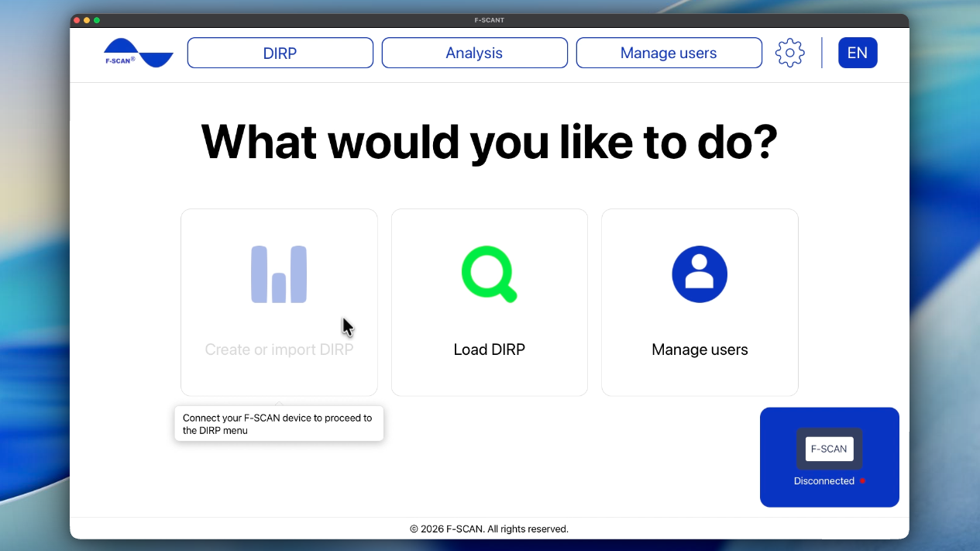Open the Manage users navigation tab
This screenshot has width=980, height=551.
pos(669,53)
